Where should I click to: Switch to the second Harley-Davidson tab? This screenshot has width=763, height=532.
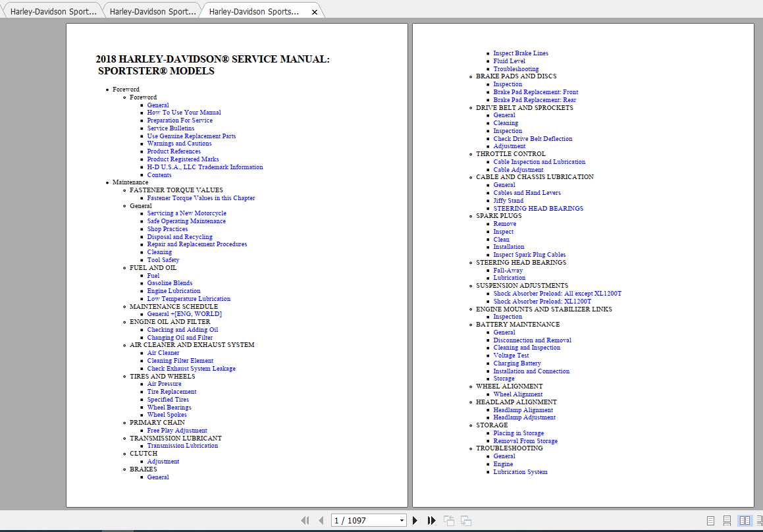152,11
